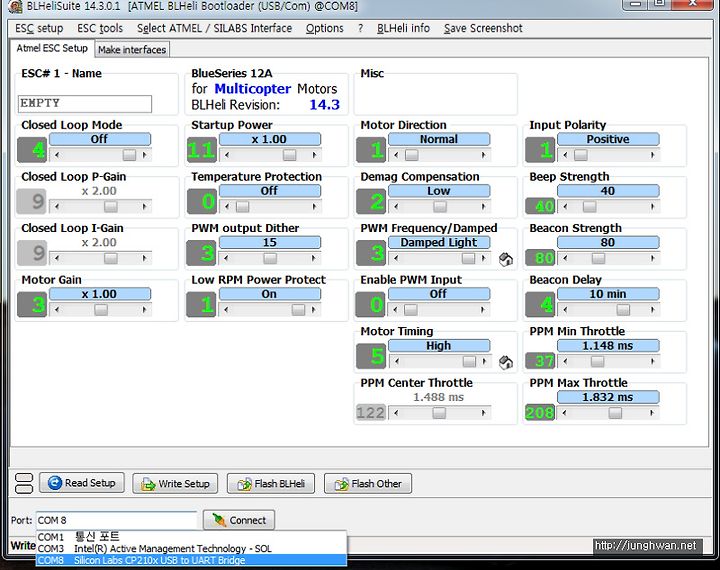Click the Beacon Delay slider thumb
The image size is (720, 570).
tap(623, 310)
